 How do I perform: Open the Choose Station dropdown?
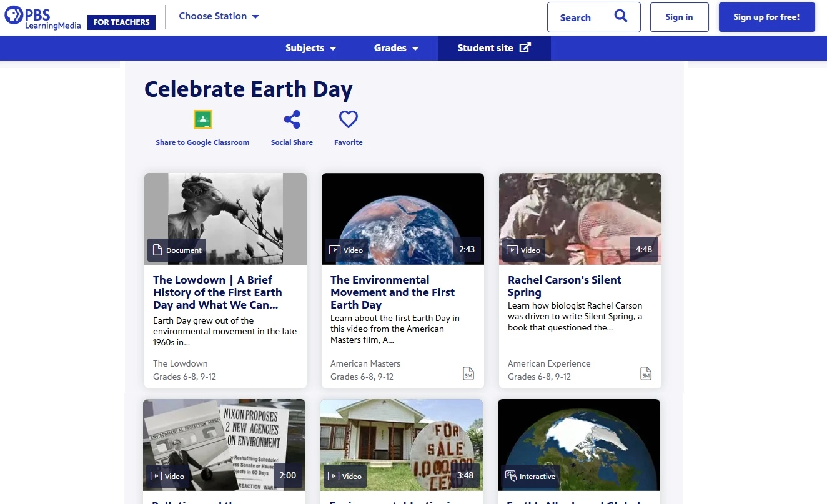pos(219,17)
